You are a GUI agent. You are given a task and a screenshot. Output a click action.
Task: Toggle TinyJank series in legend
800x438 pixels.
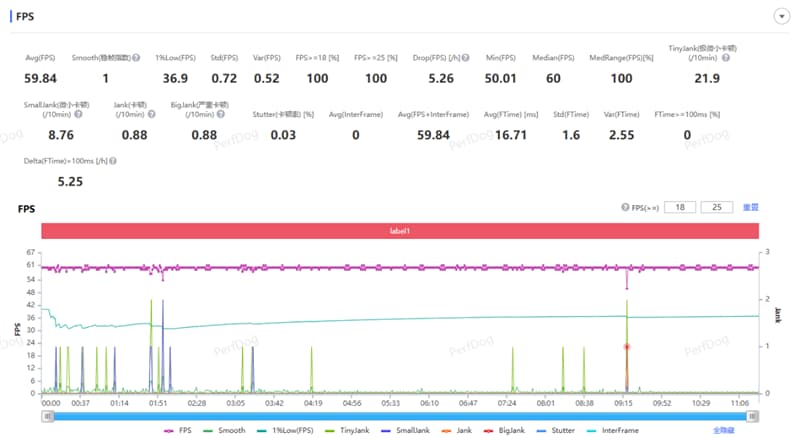coord(347,430)
